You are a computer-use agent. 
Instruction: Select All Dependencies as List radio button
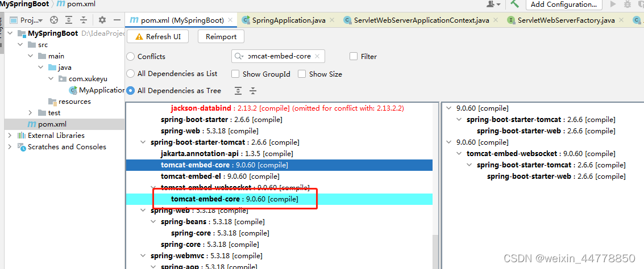click(x=131, y=74)
